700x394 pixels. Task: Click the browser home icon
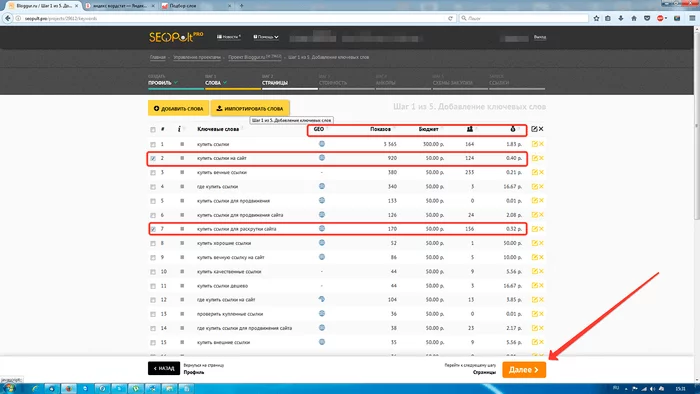tap(634, 18)
